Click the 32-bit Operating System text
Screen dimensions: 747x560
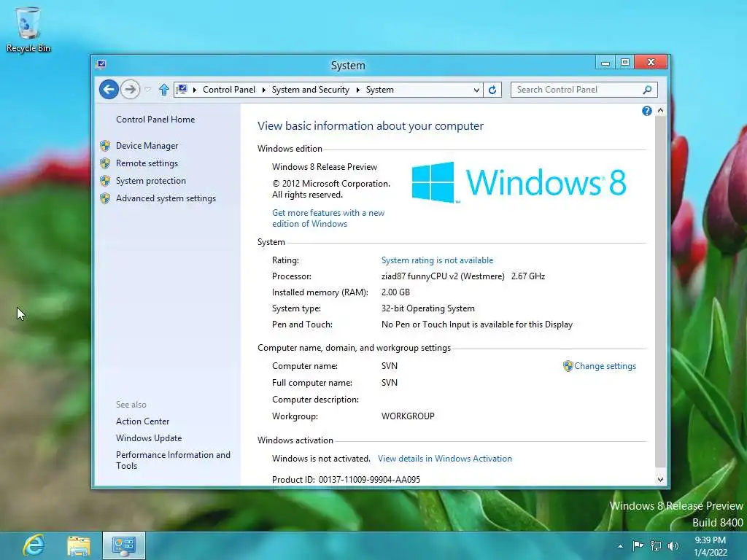point(427,308)
